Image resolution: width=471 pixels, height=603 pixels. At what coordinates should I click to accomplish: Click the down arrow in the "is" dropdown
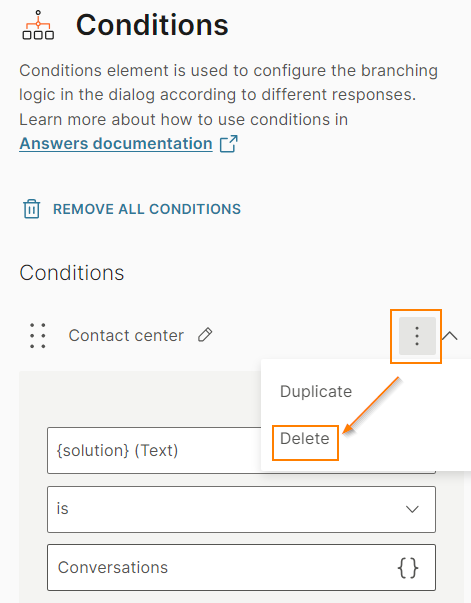coord(412,510)
